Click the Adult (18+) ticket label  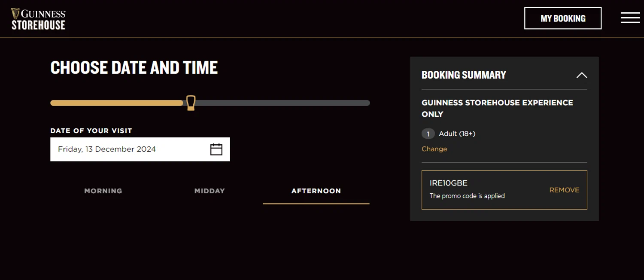tap(457, 134)
